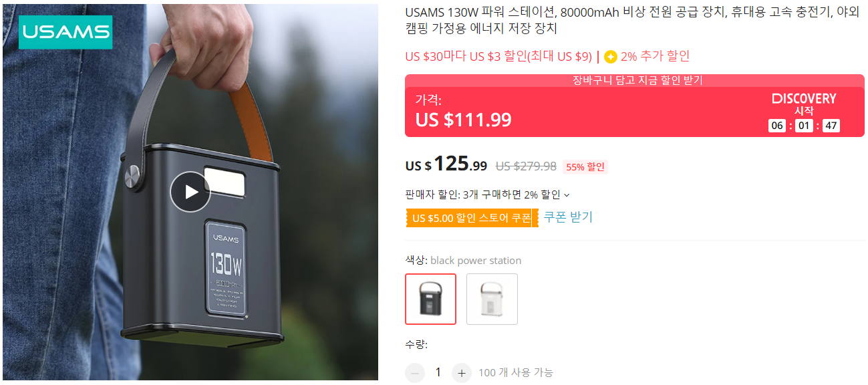
Task: Click the US $30마다 US $3 할인 promo text
Action: tap(498, 56)
